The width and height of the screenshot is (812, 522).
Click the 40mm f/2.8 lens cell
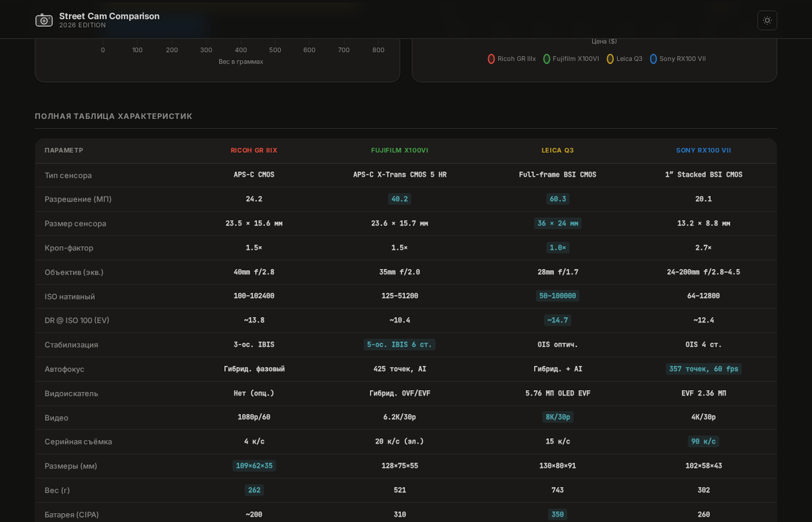(x=254, y=272)
